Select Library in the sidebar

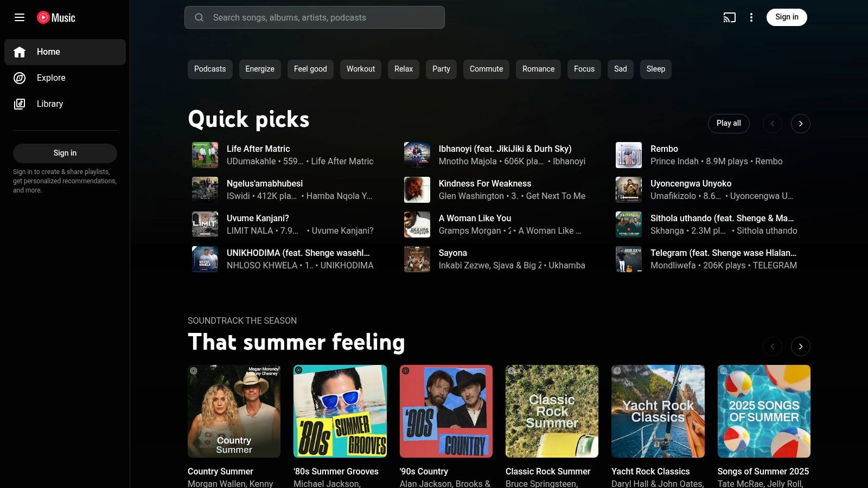[65, 104]
